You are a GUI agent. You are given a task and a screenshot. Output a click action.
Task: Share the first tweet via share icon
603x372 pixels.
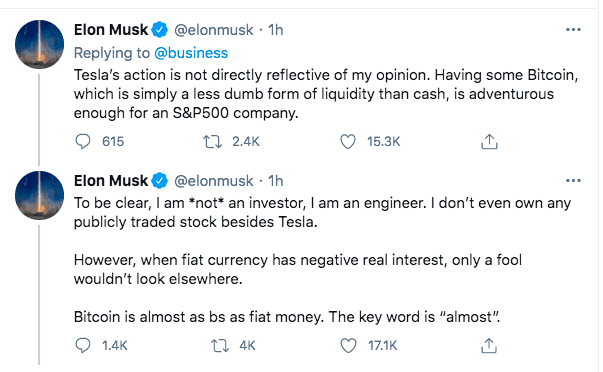click(x=489, y=142)
